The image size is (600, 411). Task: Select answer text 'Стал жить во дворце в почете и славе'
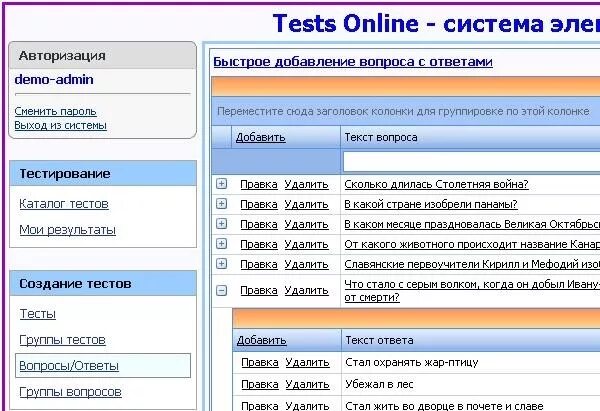(x=444, y=406)
